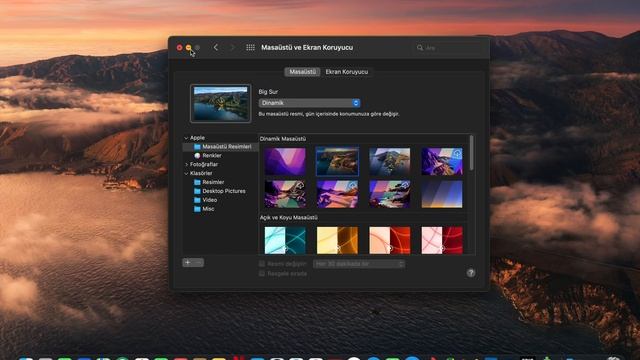Collapse the Apple tree section
The width and height of the screenshot is (640, 360).
[x=186, y=138]
